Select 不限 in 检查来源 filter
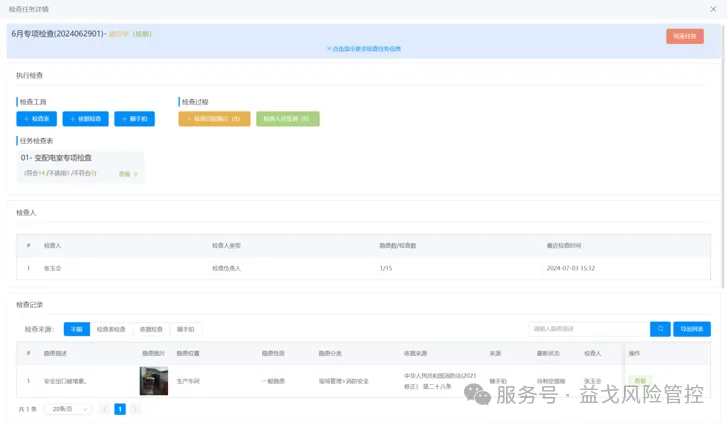 tap(76, 329)
